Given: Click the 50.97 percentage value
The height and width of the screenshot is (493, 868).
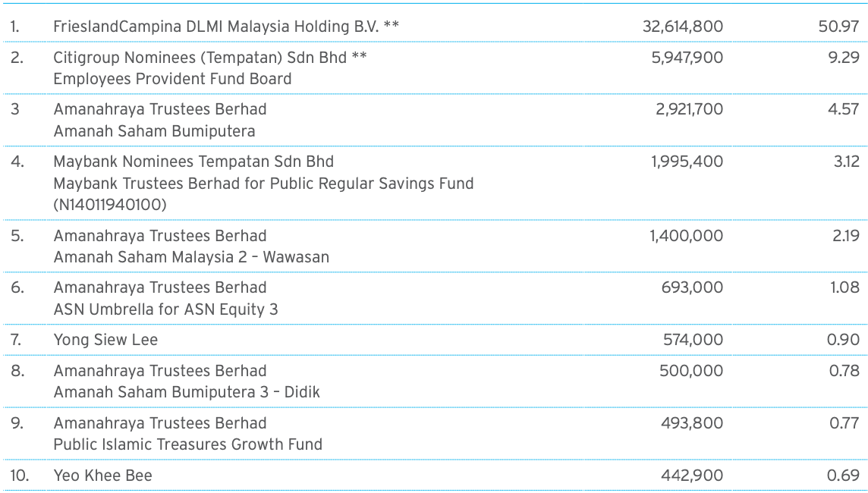Looking at the screenshot, I should click(838, 27).
